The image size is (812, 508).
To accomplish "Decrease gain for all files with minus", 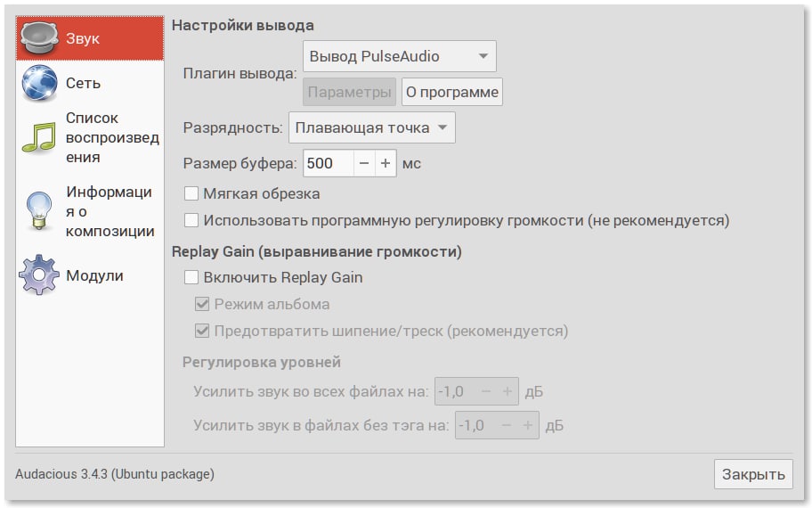I will coord(486,391).
